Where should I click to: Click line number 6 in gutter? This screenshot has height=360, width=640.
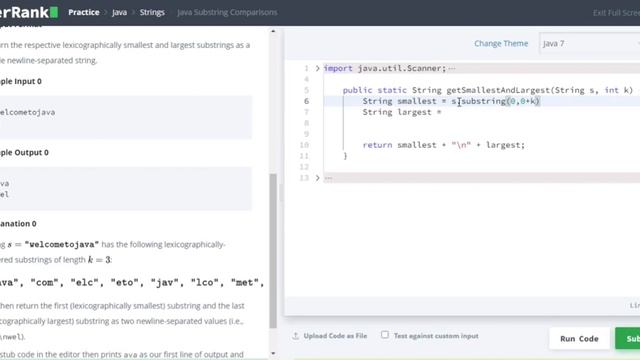[x=306, y=101]
